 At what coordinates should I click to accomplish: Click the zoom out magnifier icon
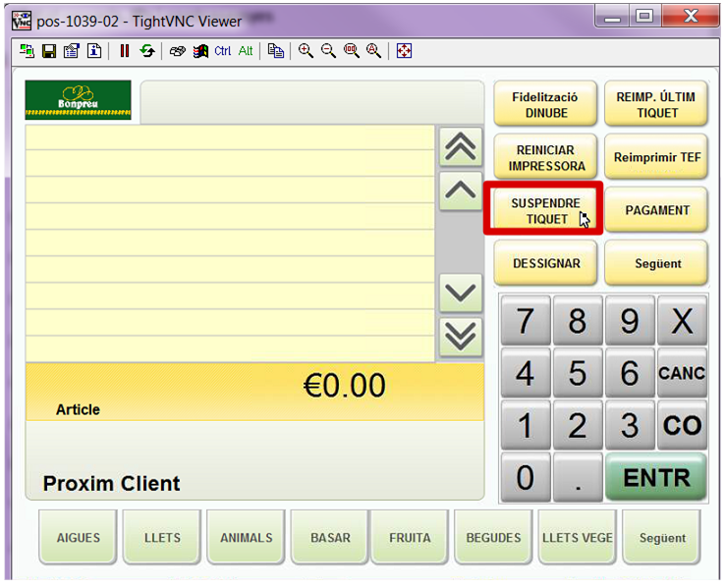click(328, 51)
